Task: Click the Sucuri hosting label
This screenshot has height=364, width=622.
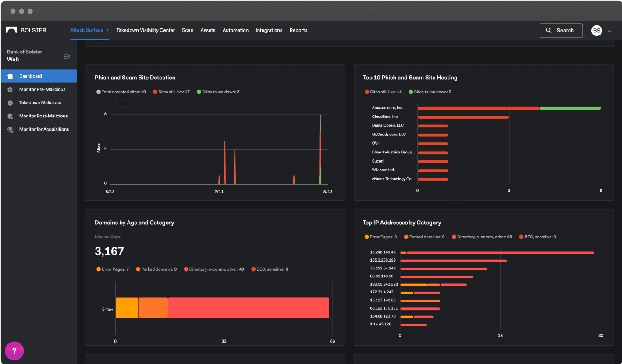Action: point(378,161)
